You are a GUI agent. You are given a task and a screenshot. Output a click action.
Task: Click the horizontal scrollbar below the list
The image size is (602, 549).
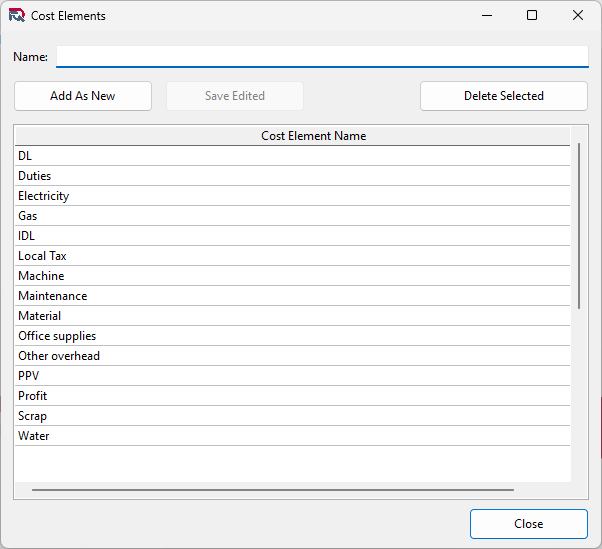273,490
